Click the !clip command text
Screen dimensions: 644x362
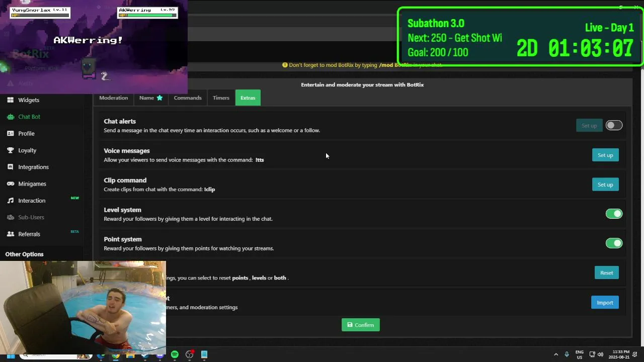point(209,190)
